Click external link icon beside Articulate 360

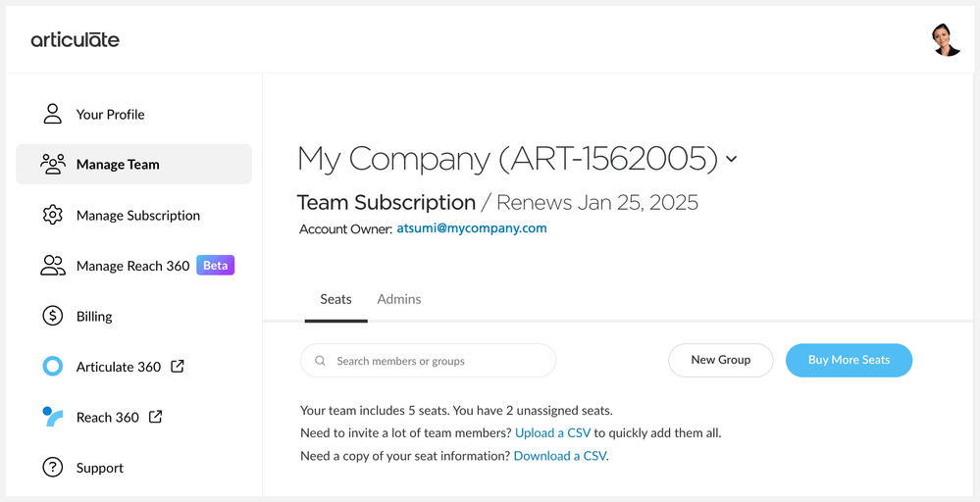pyautogui.click(x=178, y=366)
